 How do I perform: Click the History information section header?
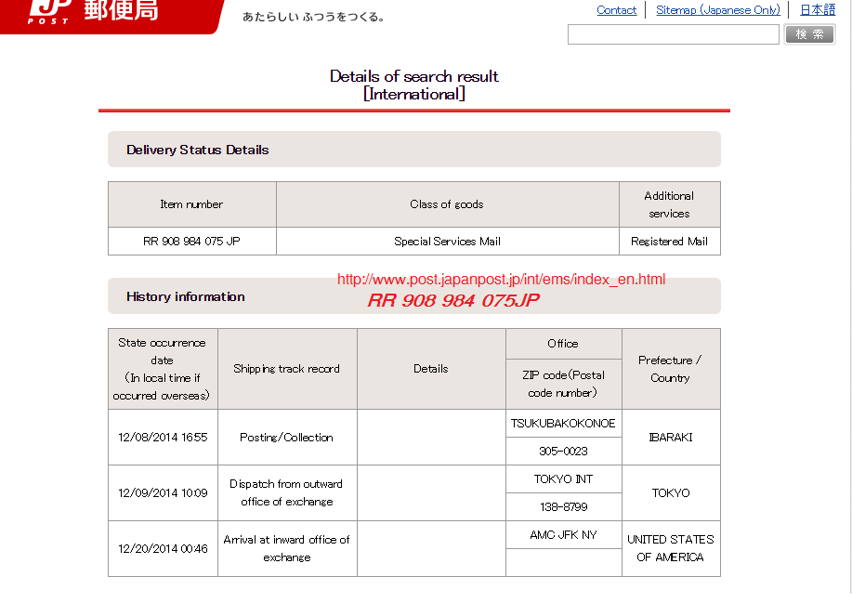pos(186,297)
